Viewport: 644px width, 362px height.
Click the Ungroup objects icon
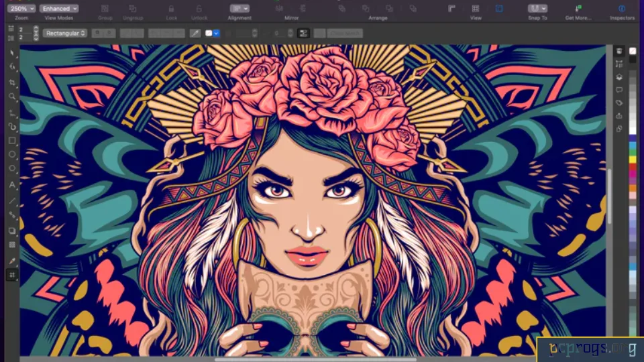click(133, 8)
